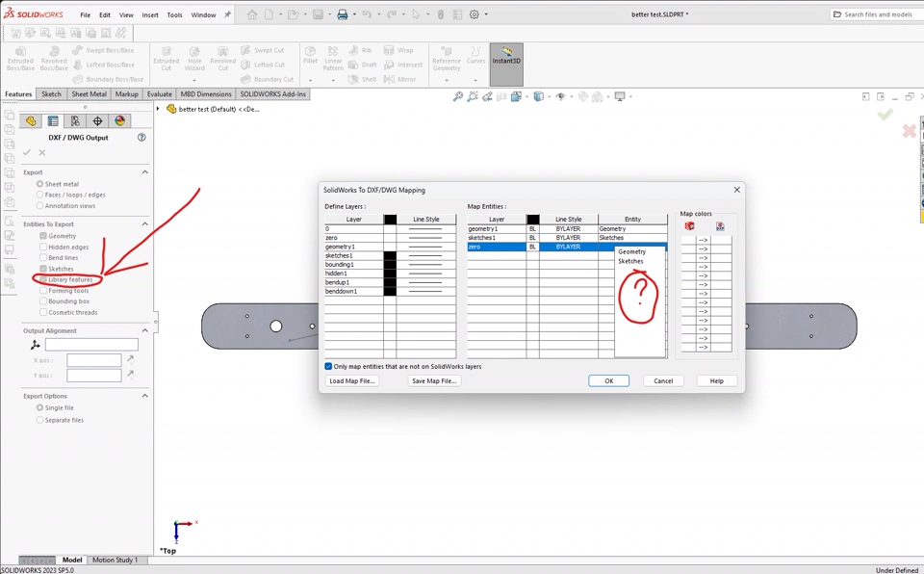Select the Annotation views export option
This screenshot has height=574, width=924.
pyautogui.click(x=39, y=206)
